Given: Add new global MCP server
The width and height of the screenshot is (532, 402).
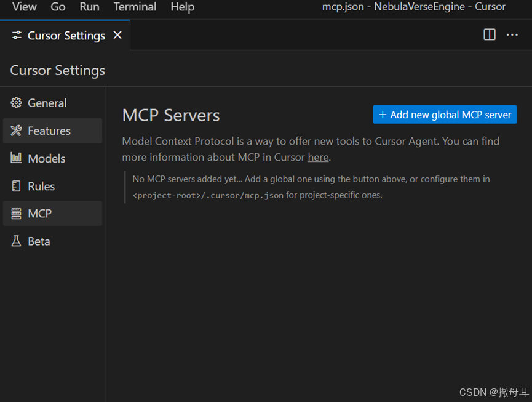Looking at the screenshot, I should point(445,115).
